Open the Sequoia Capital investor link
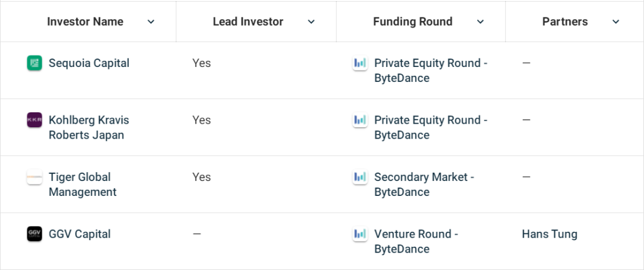The height and width of the screenshot is (270, 644). (89, 63)
